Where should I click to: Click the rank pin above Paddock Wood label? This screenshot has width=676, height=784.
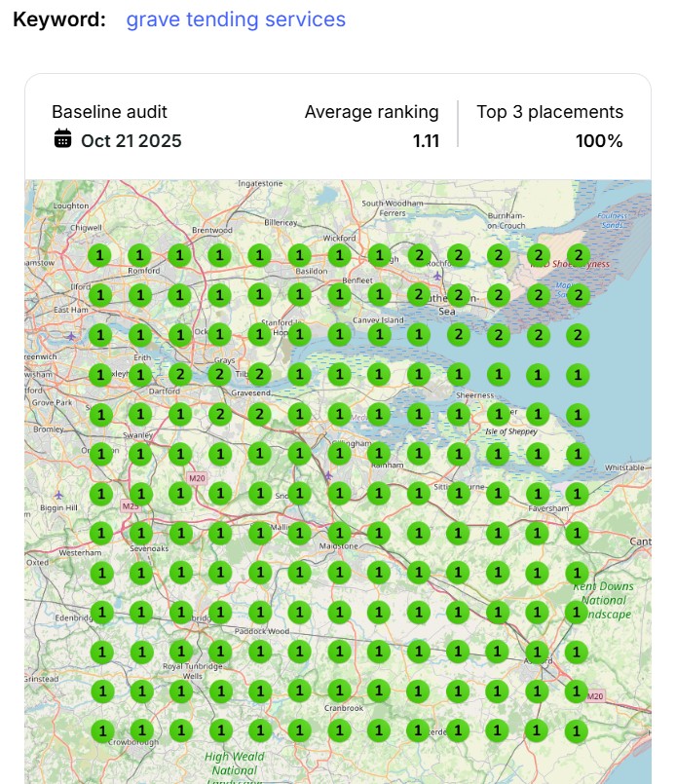259,612
